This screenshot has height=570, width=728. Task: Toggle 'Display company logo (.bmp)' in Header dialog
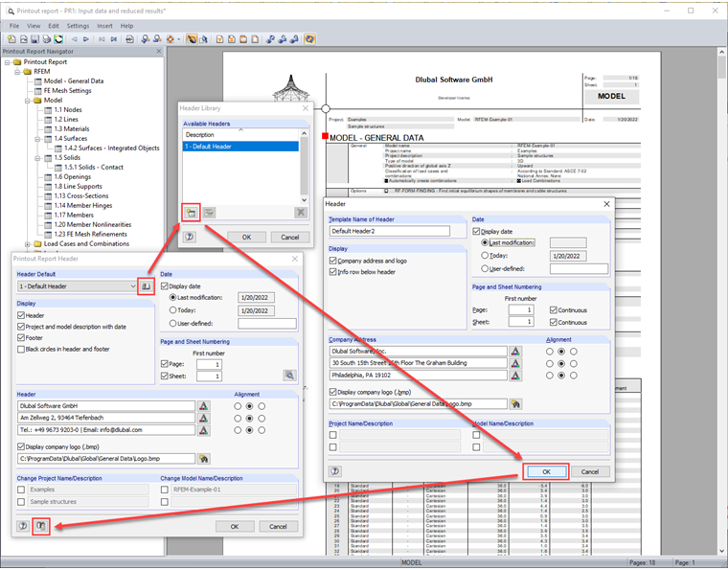[x=333, y=392]
